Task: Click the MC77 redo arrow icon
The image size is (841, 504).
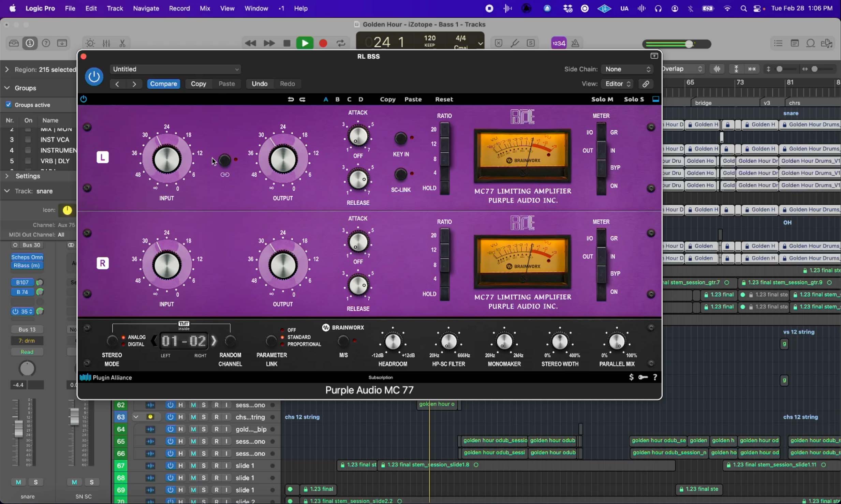Action: click(x=302, y=99)
